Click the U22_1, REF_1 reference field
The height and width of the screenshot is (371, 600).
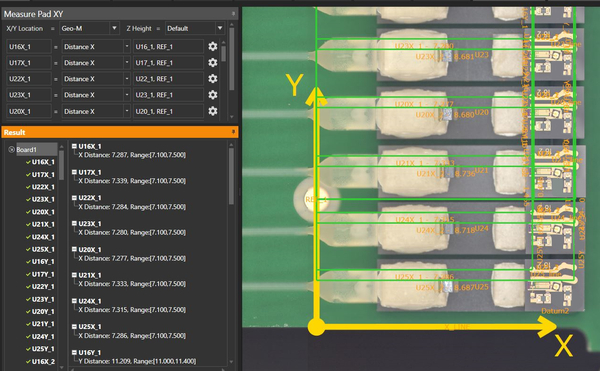click(168, 79)
